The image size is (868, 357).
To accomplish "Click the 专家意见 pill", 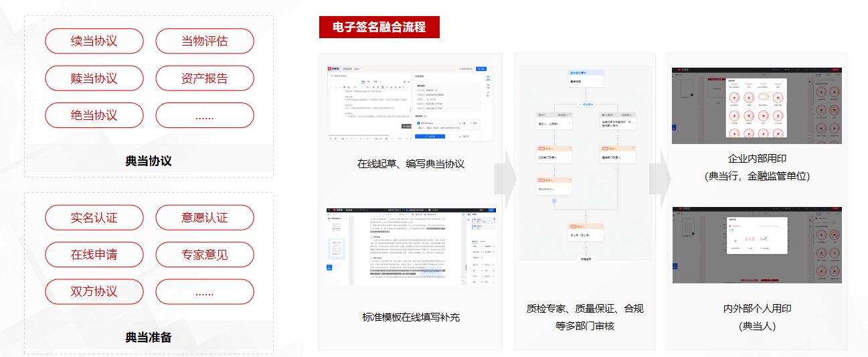I will 205,255.
